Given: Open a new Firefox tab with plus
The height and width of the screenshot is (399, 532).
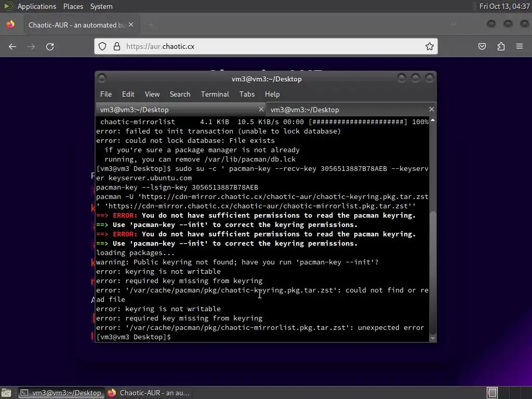Looking at the screenshot, I should click(x=151, y=25).
